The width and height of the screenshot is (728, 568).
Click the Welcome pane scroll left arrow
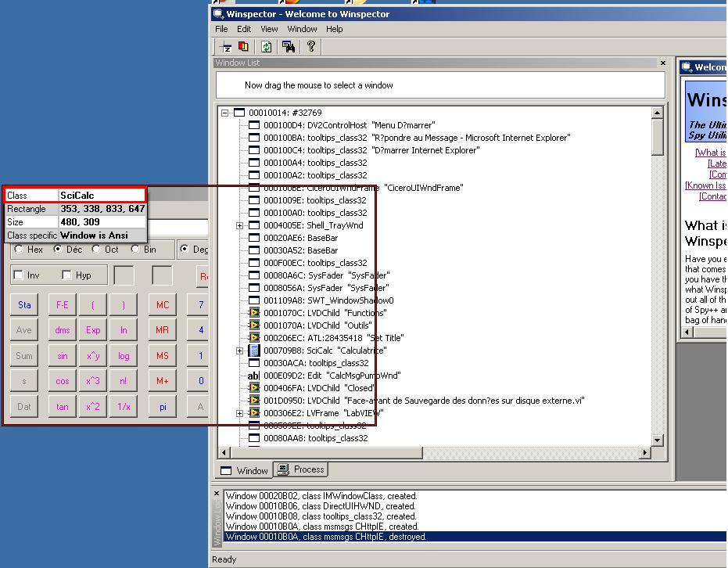tap(687, 332)
